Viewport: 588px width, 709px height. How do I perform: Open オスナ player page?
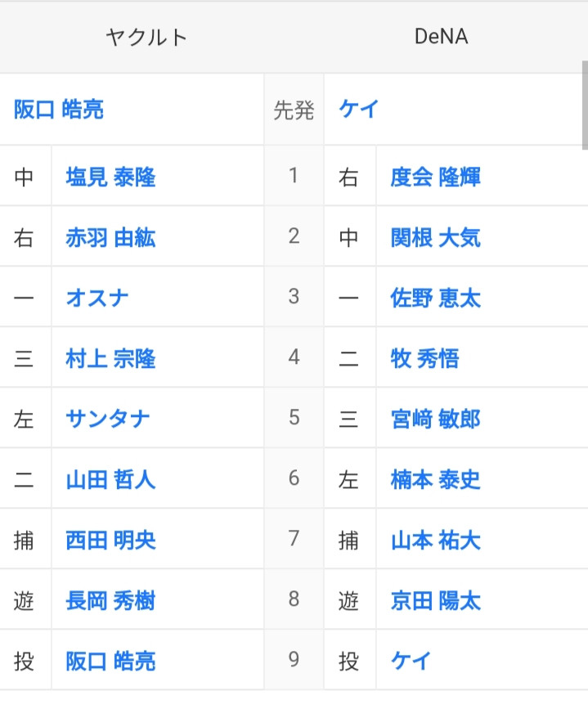97,298
